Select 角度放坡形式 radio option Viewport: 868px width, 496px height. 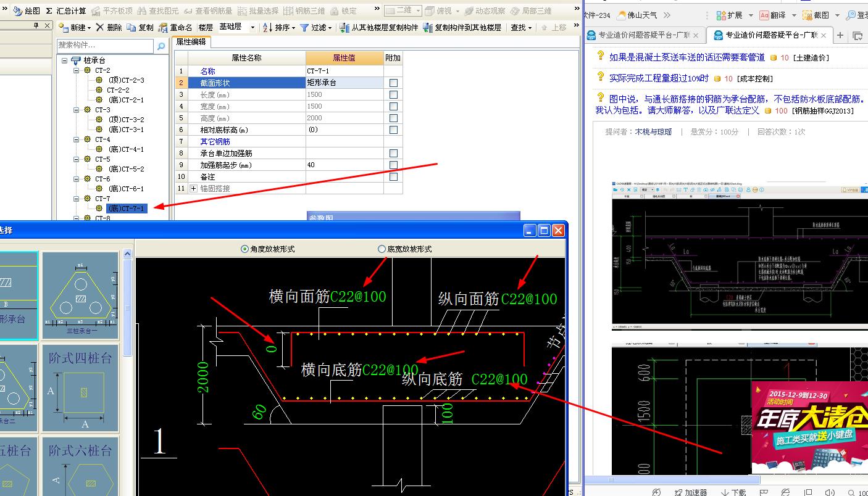pyautogui.click(x=267, y=249)
